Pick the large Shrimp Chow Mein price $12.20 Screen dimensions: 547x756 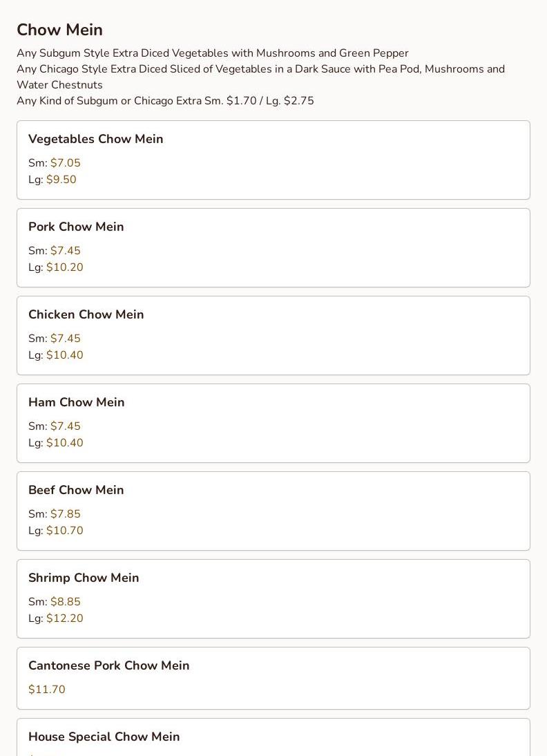click(65, 618)
